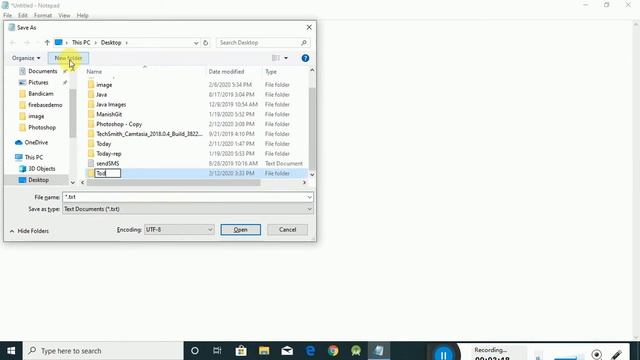Viewport: 640px width, 360px height.
Task: Click the Open button
Action: (240, 229)
